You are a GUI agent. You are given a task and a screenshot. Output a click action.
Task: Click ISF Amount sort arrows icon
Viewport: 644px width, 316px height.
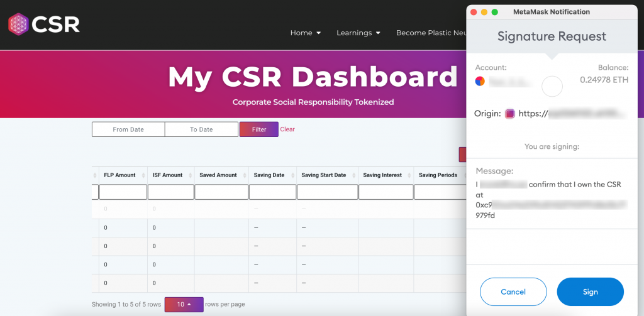(x=190, y=175)
